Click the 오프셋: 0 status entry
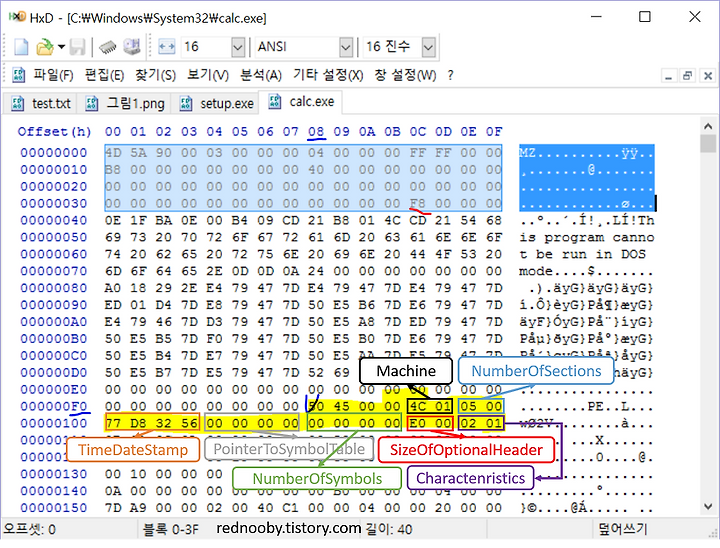This screenshot has width=720, height=548. click(30, 530)
